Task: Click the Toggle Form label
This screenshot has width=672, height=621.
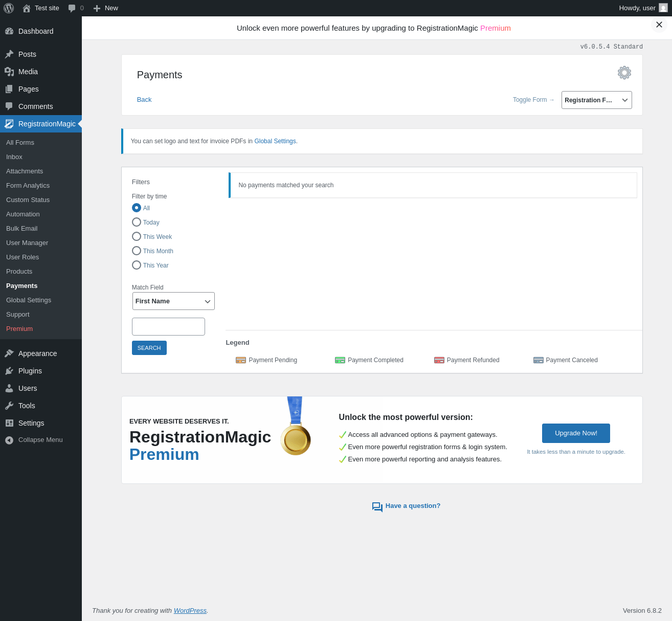Action: click(x=533, y=100)
